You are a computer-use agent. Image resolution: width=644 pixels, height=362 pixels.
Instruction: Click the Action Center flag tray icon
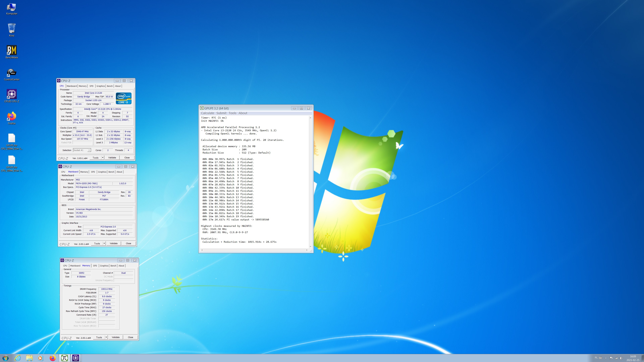tap(611, 358)
